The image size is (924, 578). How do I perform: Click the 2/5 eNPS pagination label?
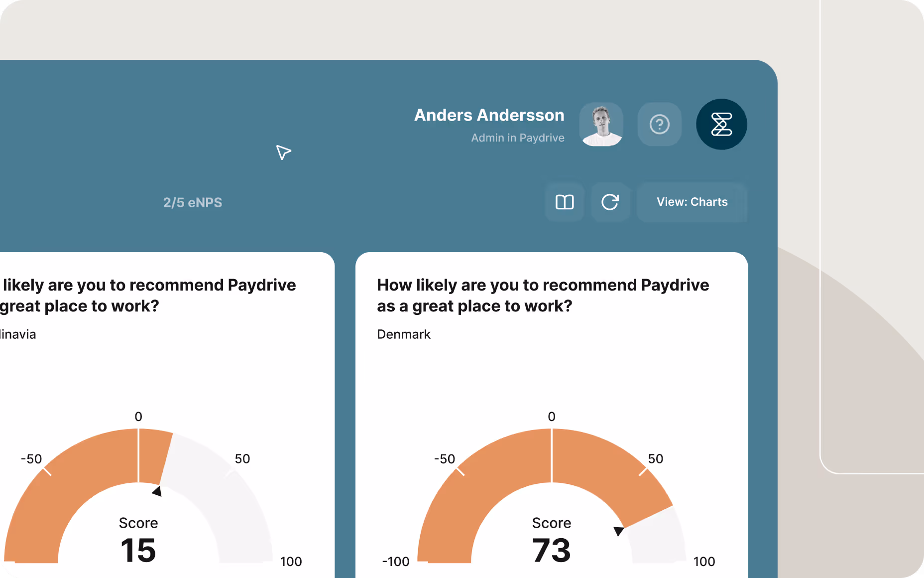tap(193, 202)
